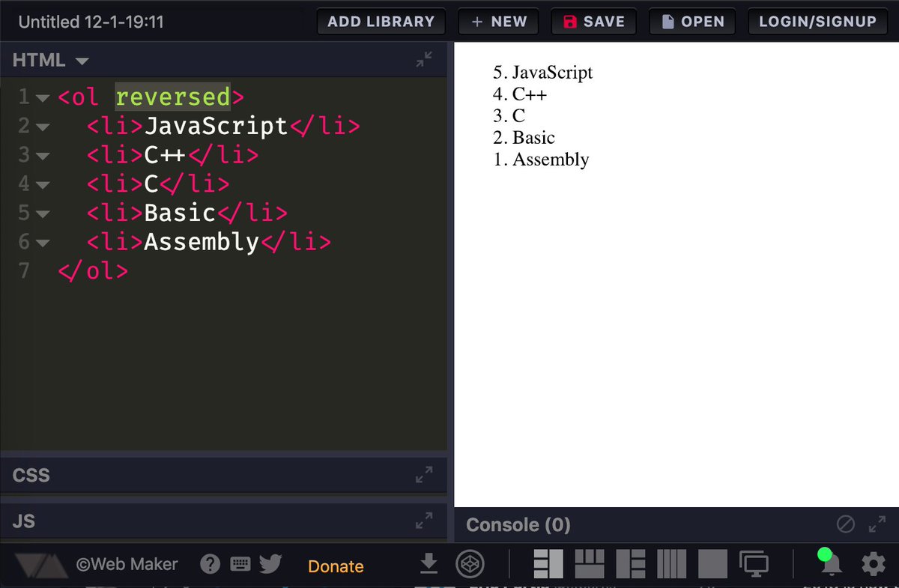Create a new item with NEW button
The image size is (899, 588).
click(x=499, y=22)
